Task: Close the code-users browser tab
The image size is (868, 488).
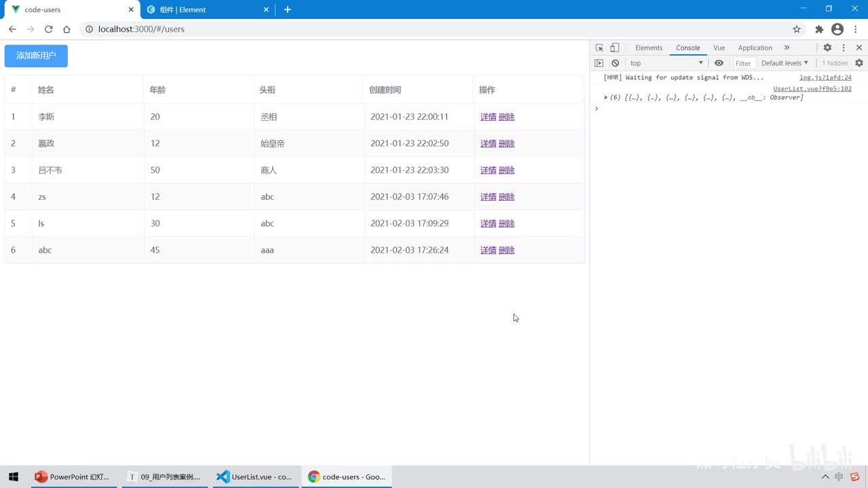Action: [x=132, y=9]
